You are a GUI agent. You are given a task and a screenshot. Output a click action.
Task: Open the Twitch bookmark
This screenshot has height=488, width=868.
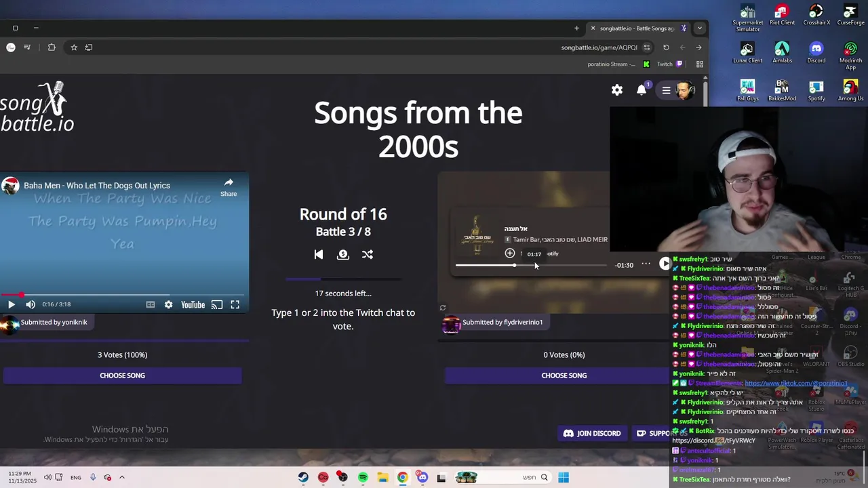669,64
